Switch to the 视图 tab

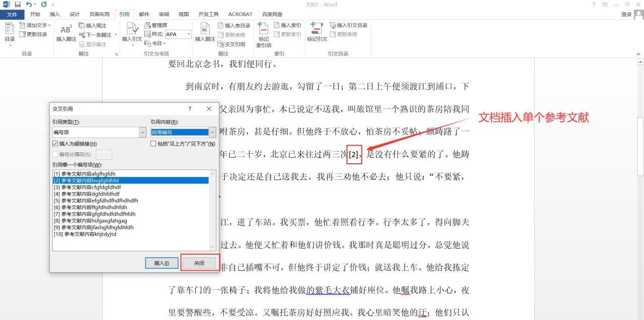coord(184,15)
